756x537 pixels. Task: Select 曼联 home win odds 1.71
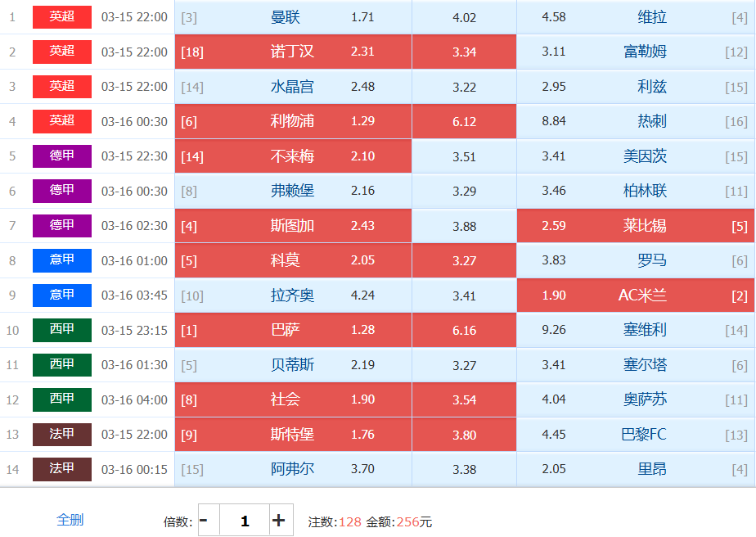point(293,17)
